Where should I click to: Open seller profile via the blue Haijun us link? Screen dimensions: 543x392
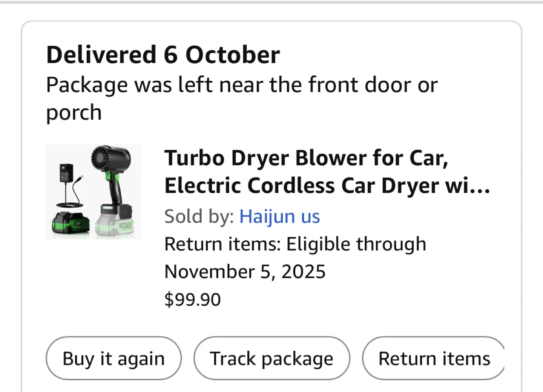coord(279,216)
